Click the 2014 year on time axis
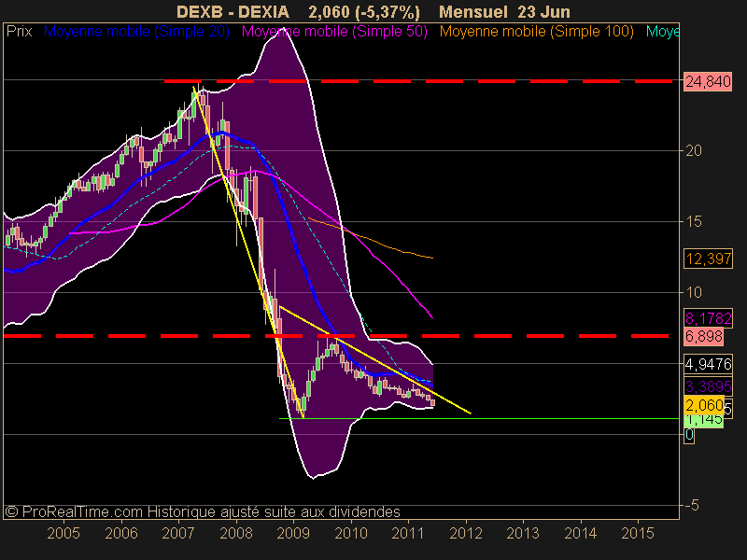747x560 pixels. pos(580,533)
